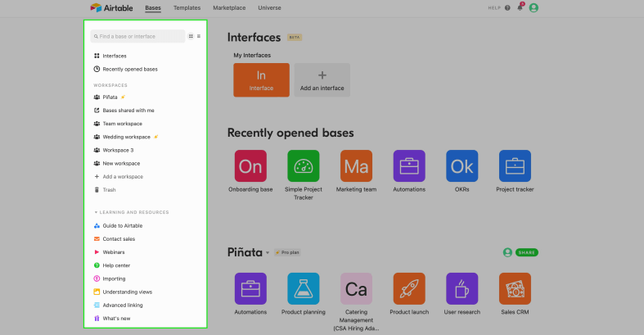Select the Piñata workspace in sidebar
The width and height of the screenshot is (644, 335).
point(110,97)
